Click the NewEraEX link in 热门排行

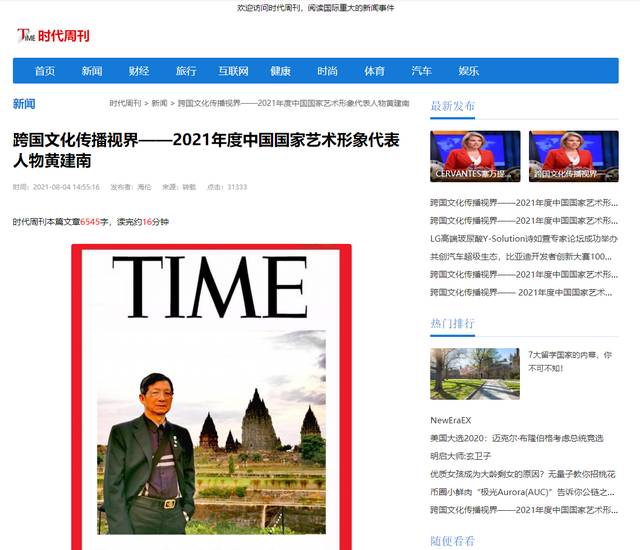pyautogui.click(x=451, y=420)
